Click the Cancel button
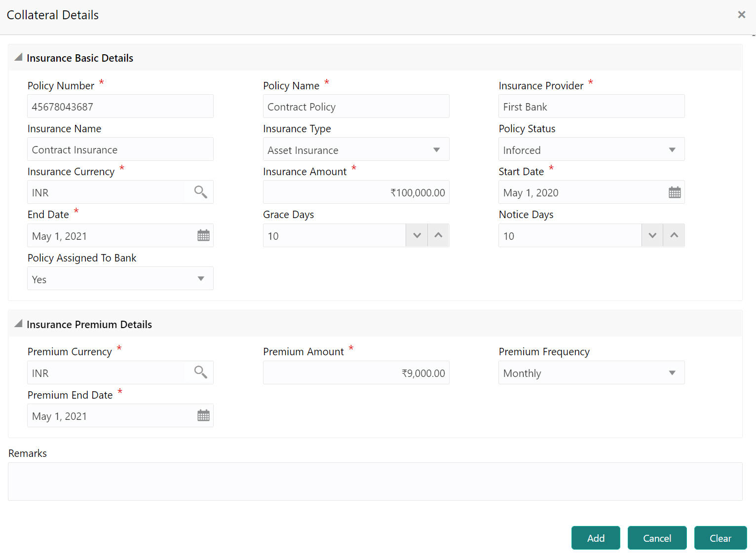The height and width of the screenshot is (560, 756). 657,538
